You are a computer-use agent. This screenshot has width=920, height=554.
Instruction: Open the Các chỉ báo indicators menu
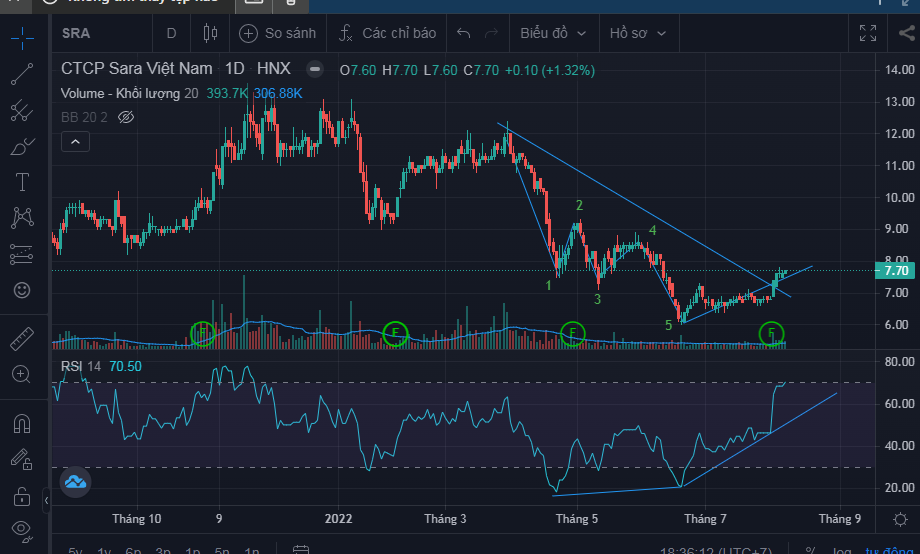click(387, 33)
